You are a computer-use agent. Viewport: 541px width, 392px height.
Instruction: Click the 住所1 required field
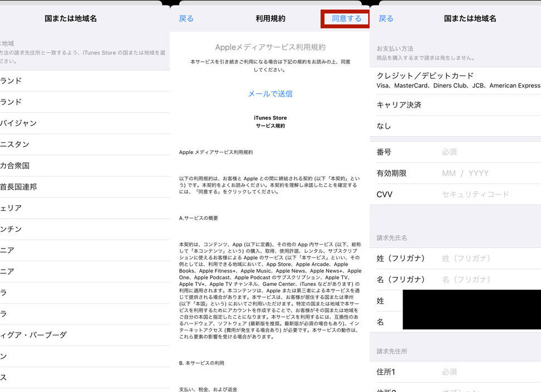(455, 371)
